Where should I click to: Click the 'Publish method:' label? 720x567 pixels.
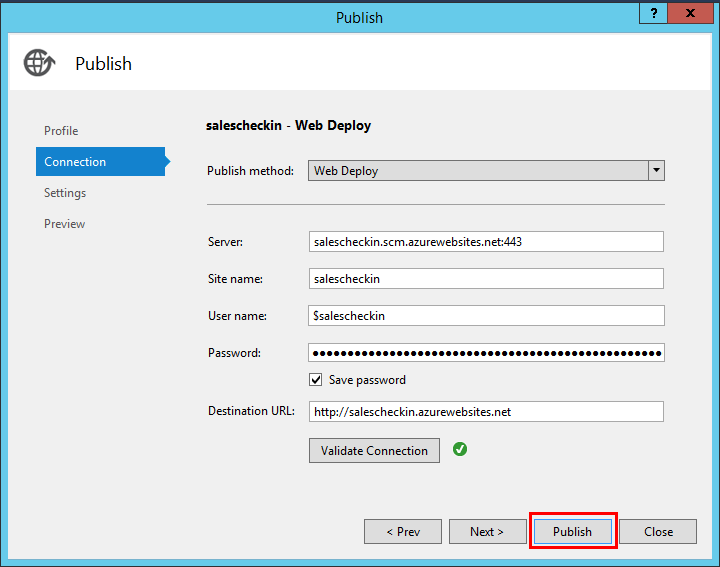[250, 171]
